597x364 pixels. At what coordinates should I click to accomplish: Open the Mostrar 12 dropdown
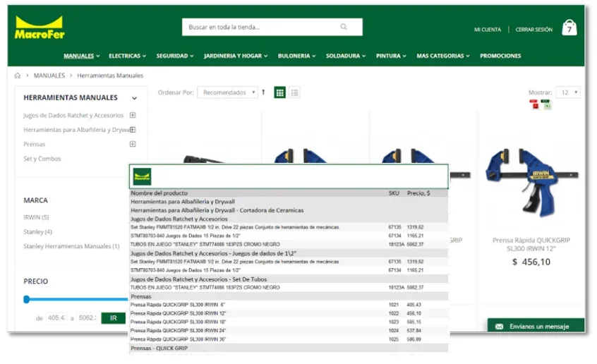(x=568, y=92)
